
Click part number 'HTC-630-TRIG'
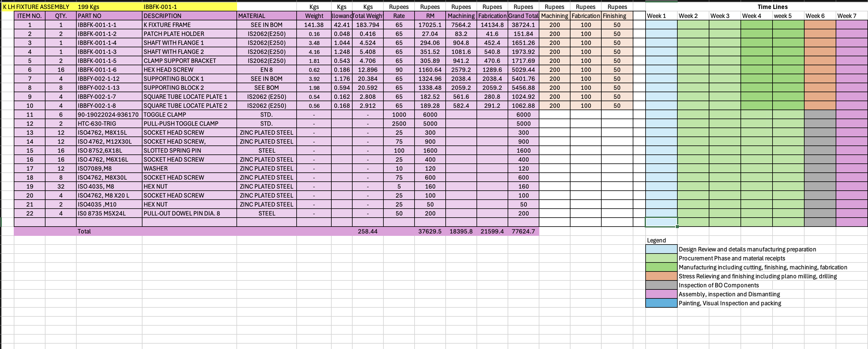(109, 124)
